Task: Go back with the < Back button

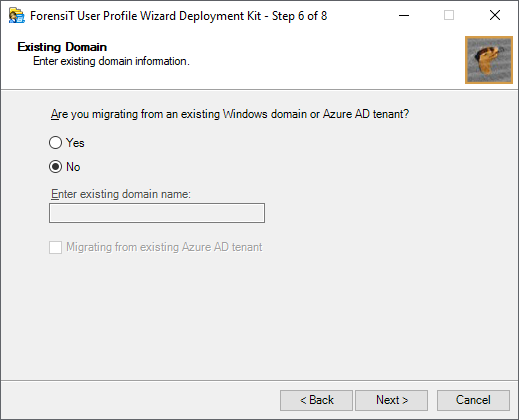Action: 316,400
